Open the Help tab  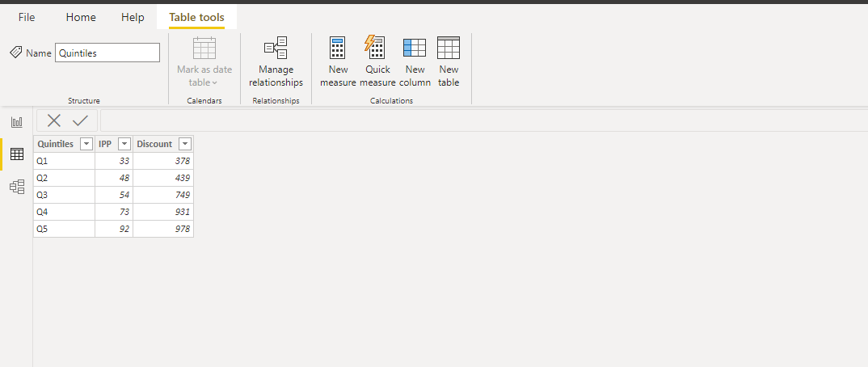point(133,17)
